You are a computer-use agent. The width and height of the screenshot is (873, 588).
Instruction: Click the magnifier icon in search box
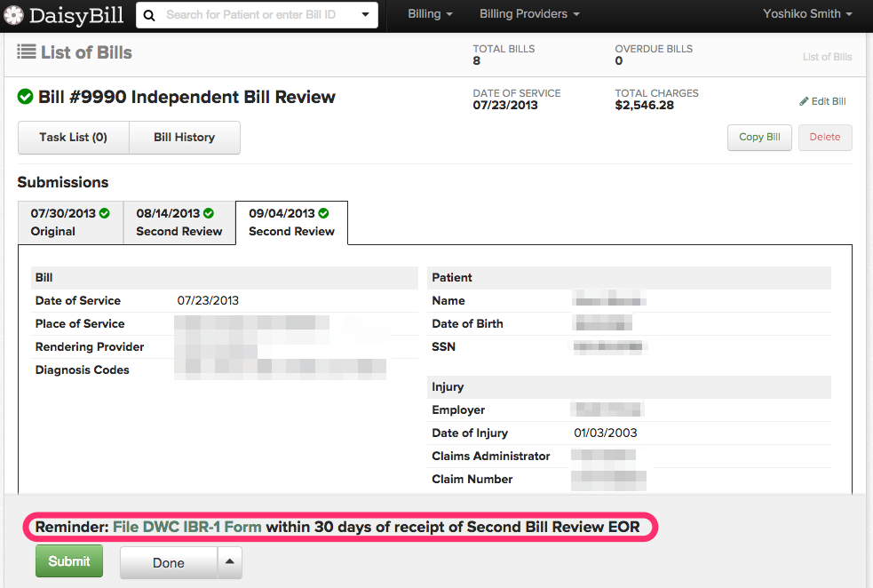click(149, 15)
